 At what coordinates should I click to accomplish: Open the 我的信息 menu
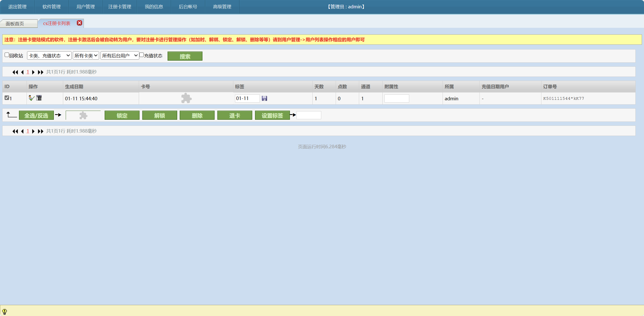pos(154,7)
